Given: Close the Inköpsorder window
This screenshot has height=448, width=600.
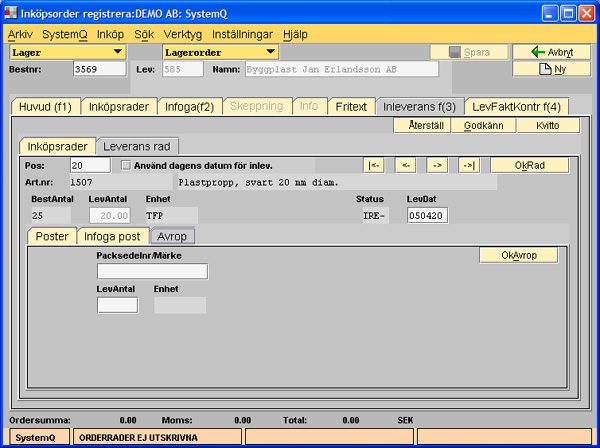Looking at the screenshot, I should (586, 14).
